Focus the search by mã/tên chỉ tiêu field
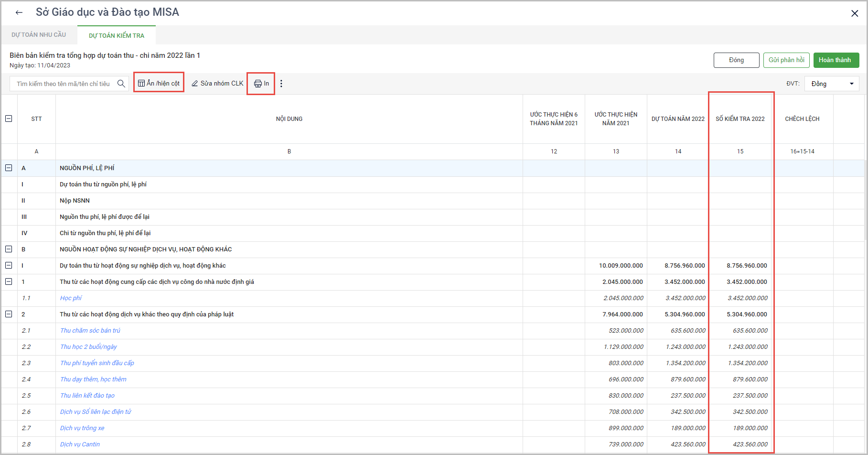Viewport: 868px width, 455px height. point(64,84)
